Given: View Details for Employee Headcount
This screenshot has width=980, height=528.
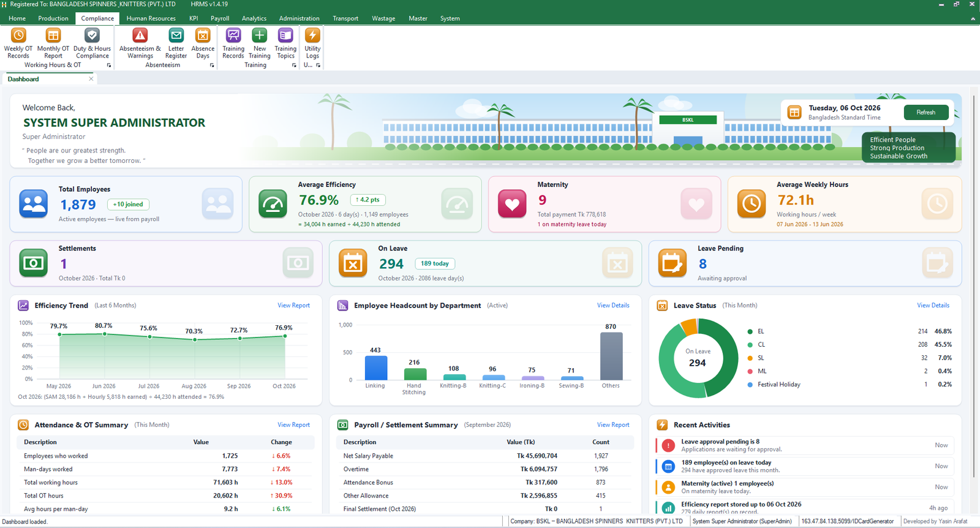Looking at the screenshot, I should coord(613,305).
